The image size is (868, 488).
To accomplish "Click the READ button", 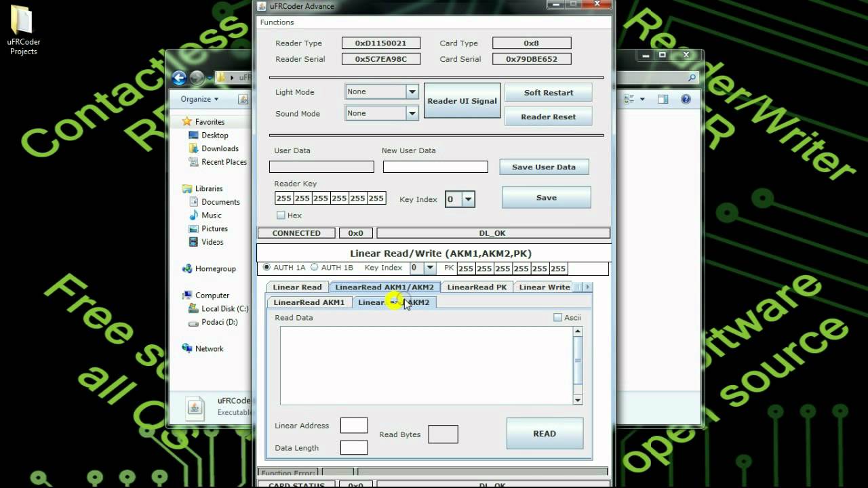I will point(545,434).
